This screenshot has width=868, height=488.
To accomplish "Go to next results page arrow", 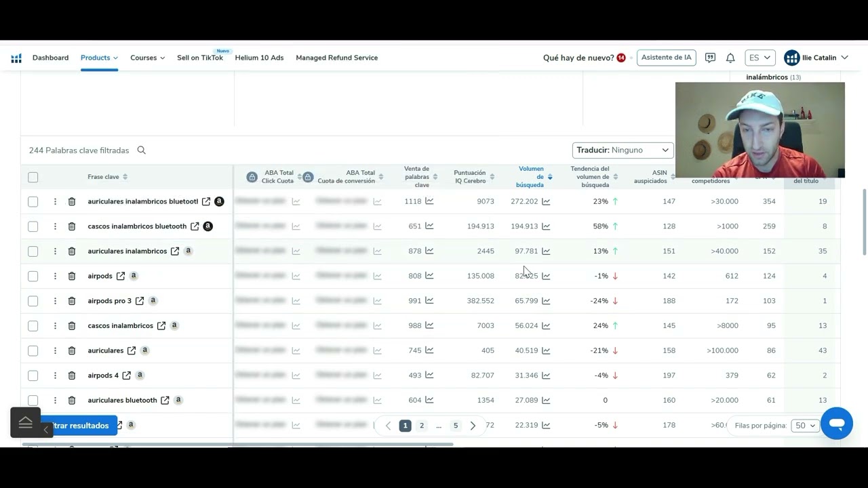I will tap(473, 426).
